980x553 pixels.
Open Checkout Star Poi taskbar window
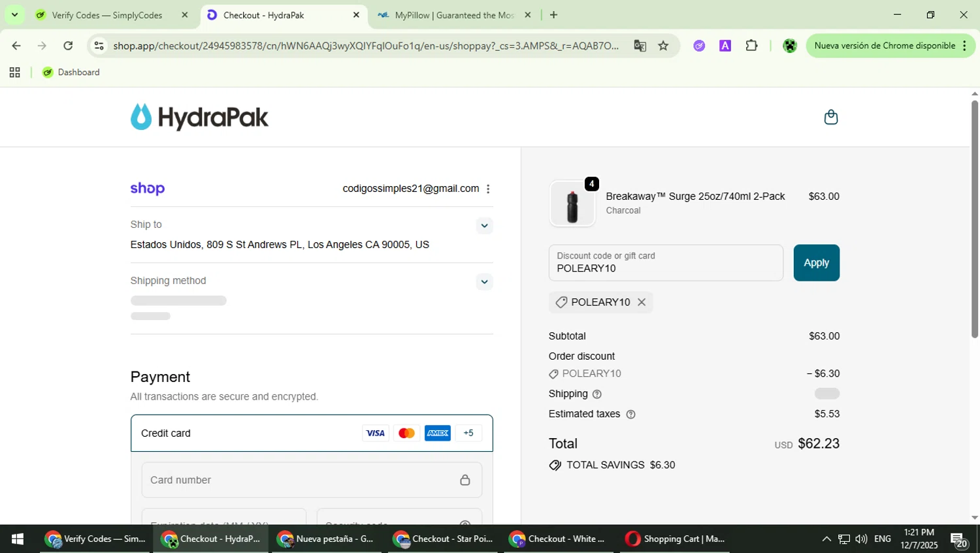pos(443,539)
